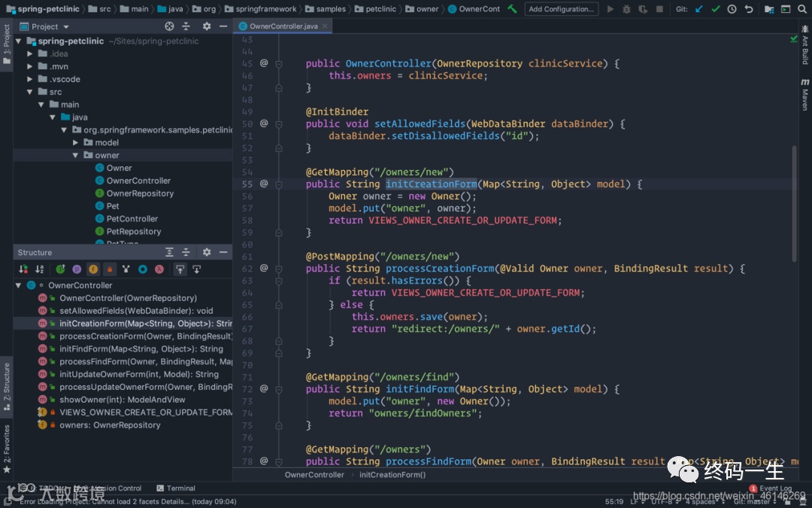This screenshot has height=508, width=812.
Task: Open Search Everywhere magnifier icon
Action: [801, 9]
